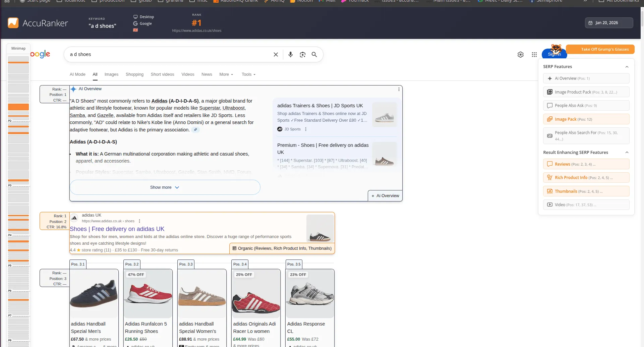This screenshot has width=644, height=347.
Task: Switch to the Shopping tab
Action: pyautogui.click(x=134, y=74)
